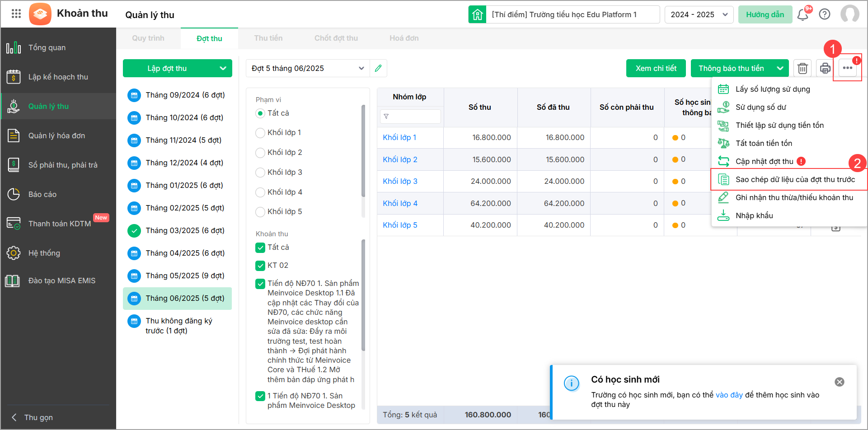Click the printer icon
This screenshot has height=430, width=868.
[x=825, y=68]
